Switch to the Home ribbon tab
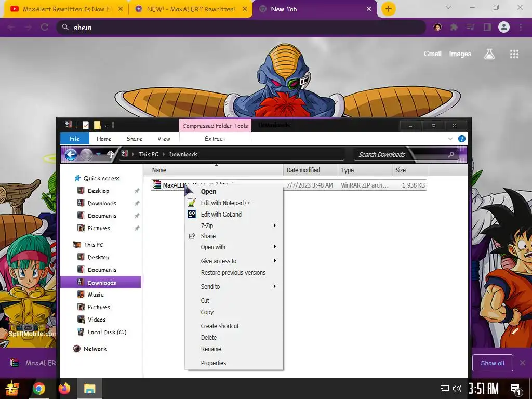The height and width of the screenshot is (399, 532). (104, 139)
